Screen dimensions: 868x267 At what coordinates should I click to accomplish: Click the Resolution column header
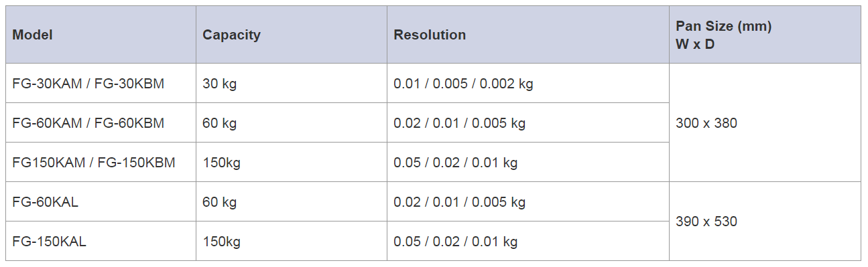528,35
